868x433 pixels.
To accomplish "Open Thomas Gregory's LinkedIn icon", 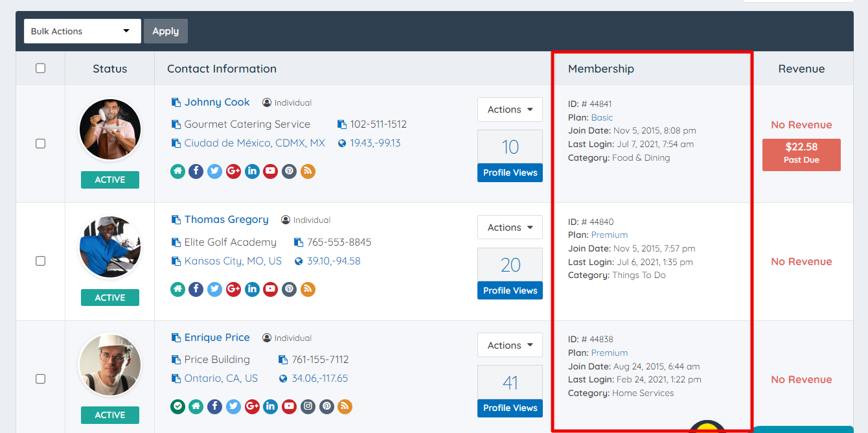I will pyautogui.click(x=252, y=289).
